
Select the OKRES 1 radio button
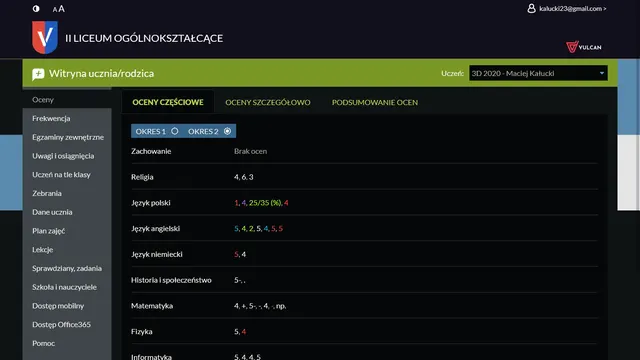tap(175, 131)
